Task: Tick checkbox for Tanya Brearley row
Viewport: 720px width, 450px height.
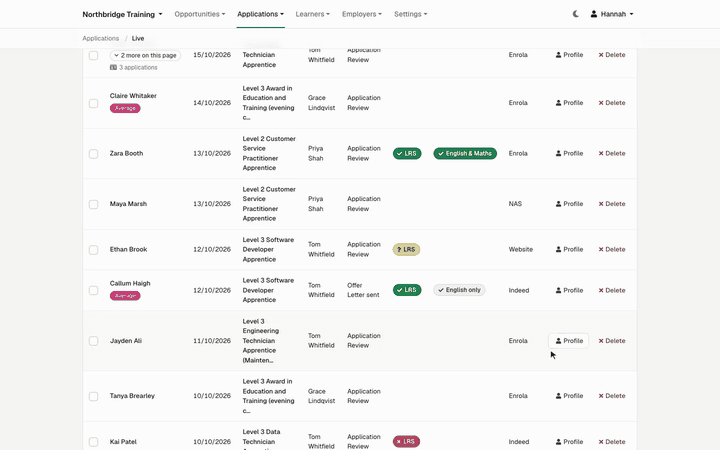Action: [93, 396]
